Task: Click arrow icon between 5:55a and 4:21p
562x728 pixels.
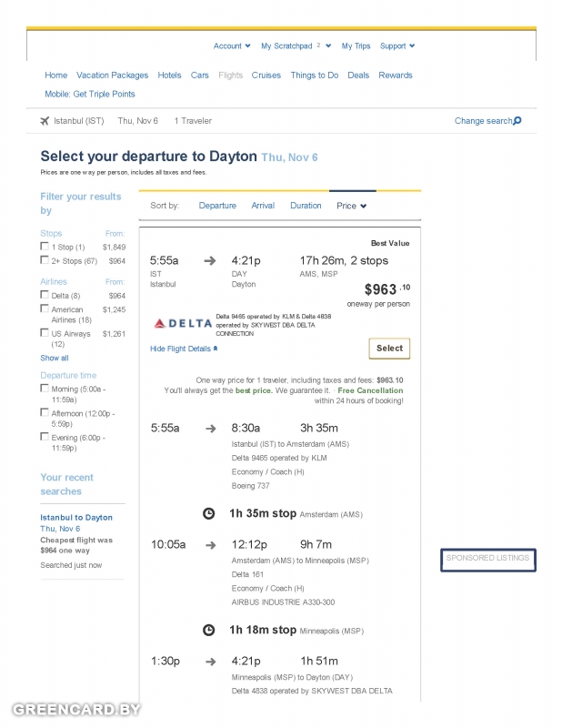Action: coord(210,261)
